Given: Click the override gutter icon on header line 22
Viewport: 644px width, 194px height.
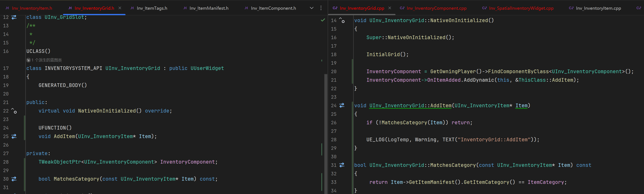Looking at the screenshot, I should 14,111.
